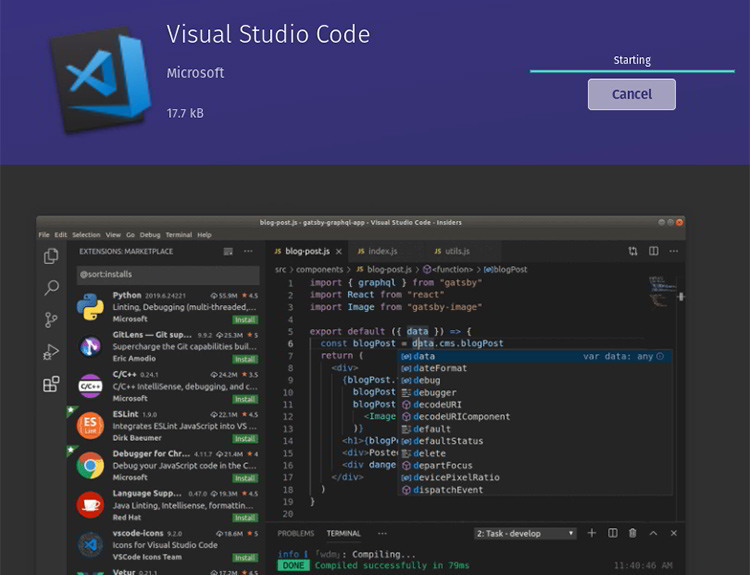Click the Python extension snake icon
This screenshot has width=750, height=575.
90,307
